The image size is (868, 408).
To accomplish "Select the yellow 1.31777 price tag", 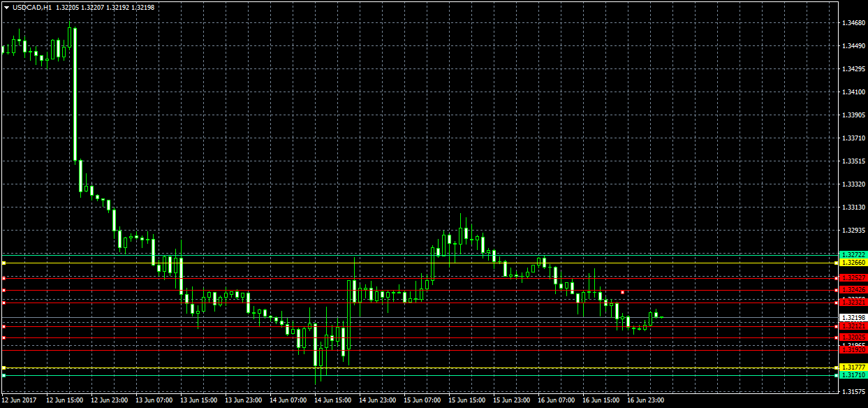I will coord(853,367).
